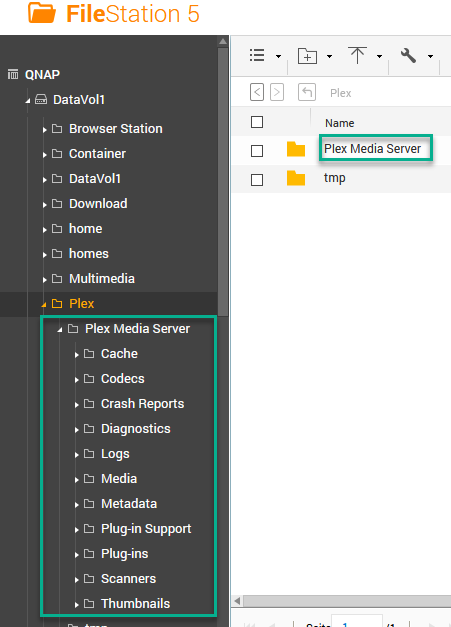Expand the DataVol1 subfolder
This screenshot has height=627, width=451.
[44, 180]
